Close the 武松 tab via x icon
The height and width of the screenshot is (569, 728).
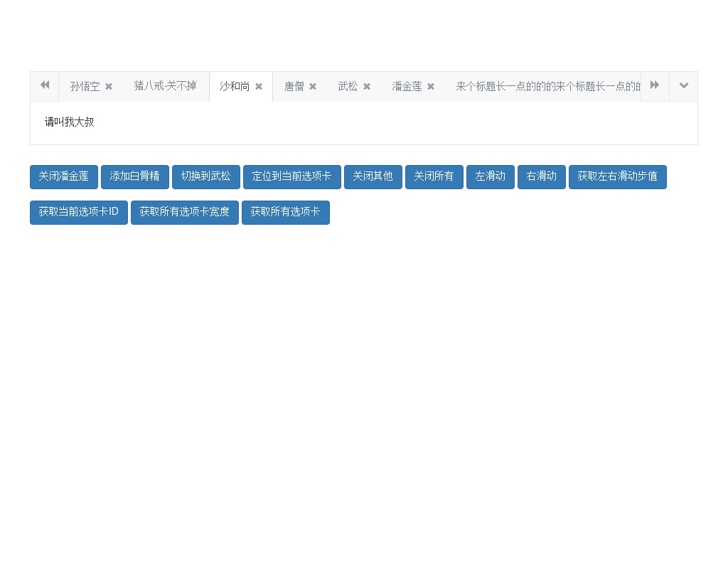tap(367, 87)
